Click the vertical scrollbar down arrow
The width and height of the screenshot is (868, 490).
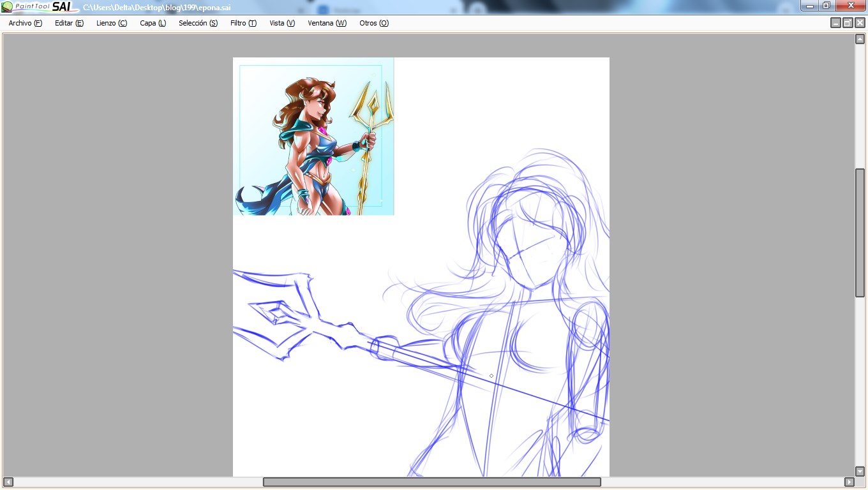(860, 471)
